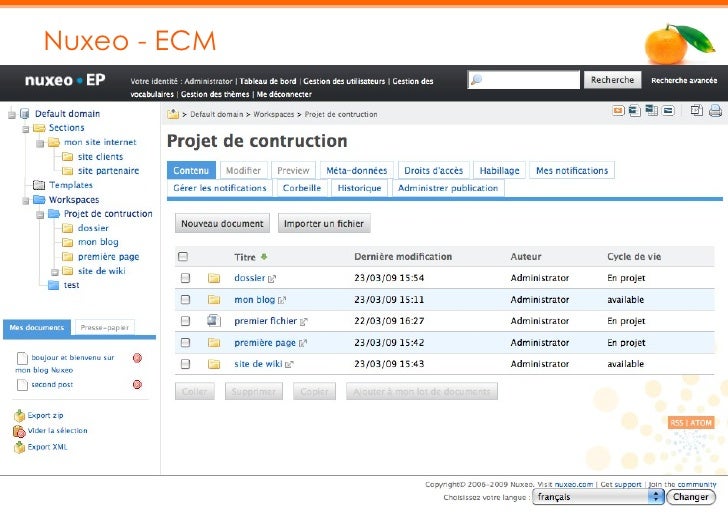Click the blue envelope icon in rounded frame
The image size is (728, 514).
669,111
